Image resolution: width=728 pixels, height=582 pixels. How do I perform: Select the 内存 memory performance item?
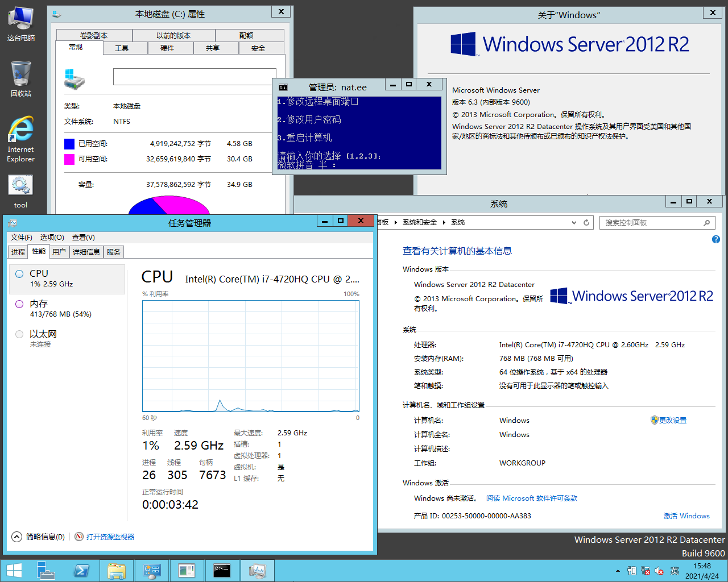[67, 309]
